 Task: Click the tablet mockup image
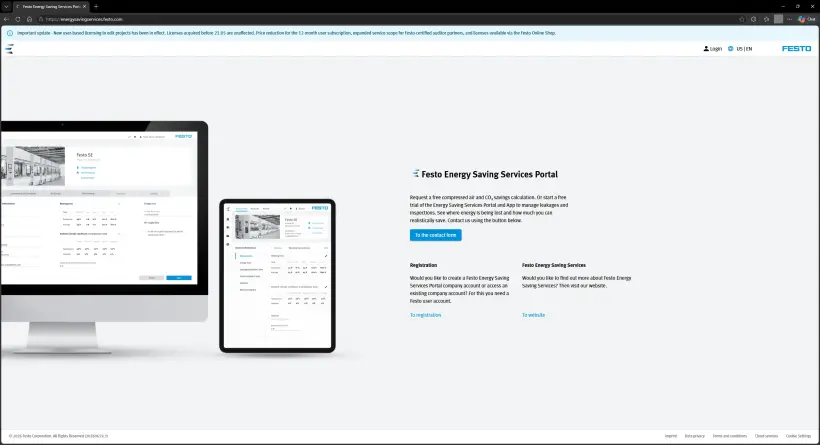[x=277, y=276]
